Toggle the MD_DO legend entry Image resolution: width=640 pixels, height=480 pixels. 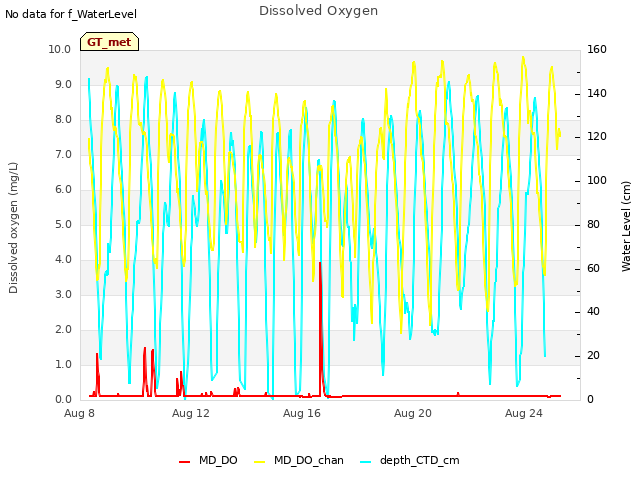(x=208, y=460)
